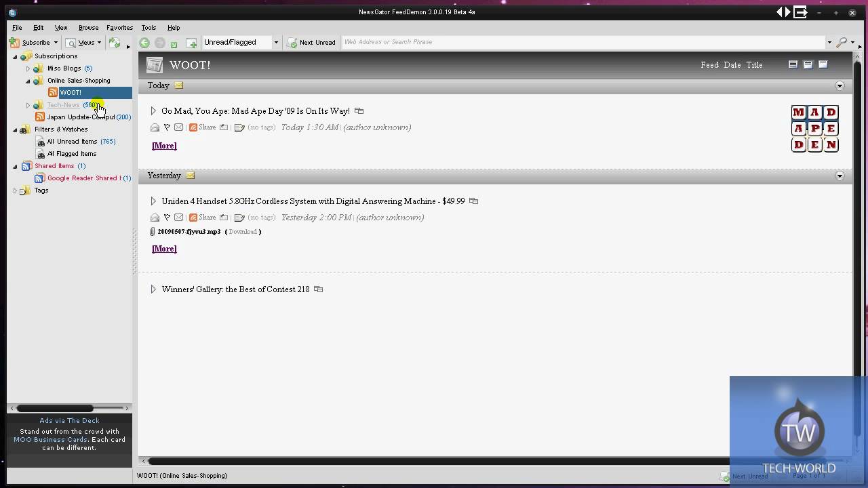Image resolution: width=868 pixels, height=488 pixels.
Task: Mark Today group read via envelope icon
Action: (178, 85)
